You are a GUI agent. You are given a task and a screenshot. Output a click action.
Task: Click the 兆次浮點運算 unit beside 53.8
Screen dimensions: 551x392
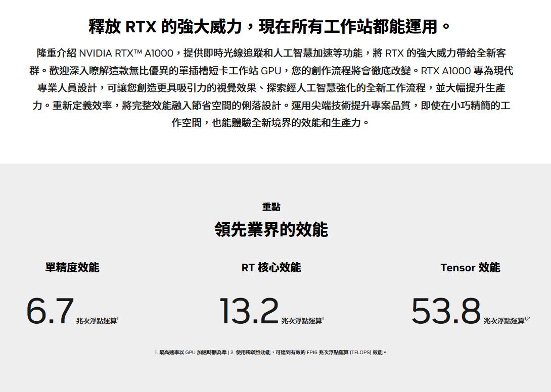coord(503,321)
